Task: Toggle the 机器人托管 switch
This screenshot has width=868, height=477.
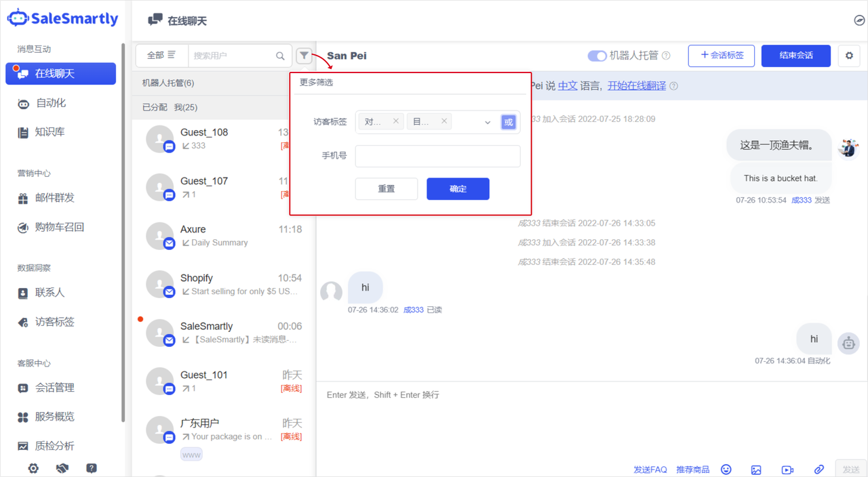Action: coord(597,56)
